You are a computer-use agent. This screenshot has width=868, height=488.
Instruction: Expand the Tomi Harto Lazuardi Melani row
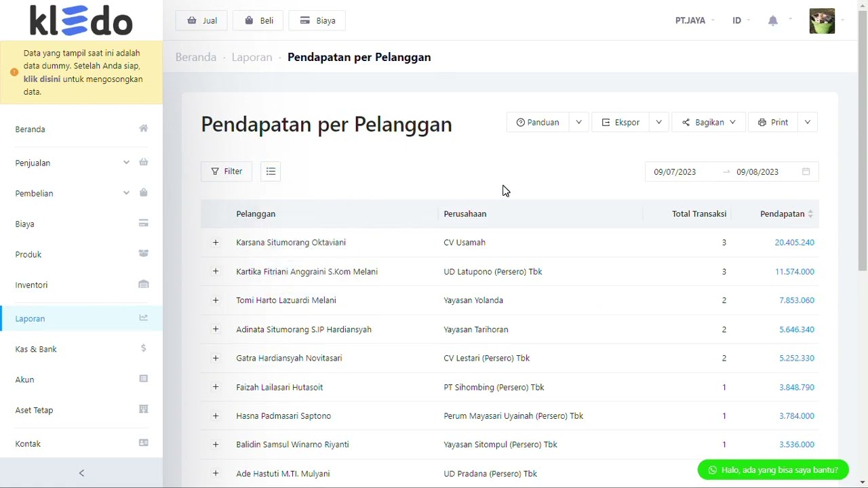coord(216,300)
